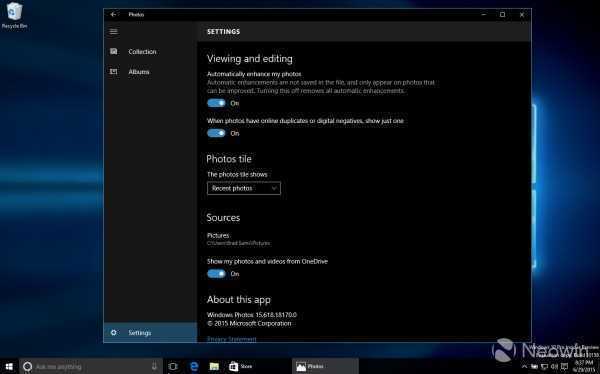Open Task View from the taskbar
Image resolution: width=600 pixels, height=374 pixels.
tap(173, 366)
